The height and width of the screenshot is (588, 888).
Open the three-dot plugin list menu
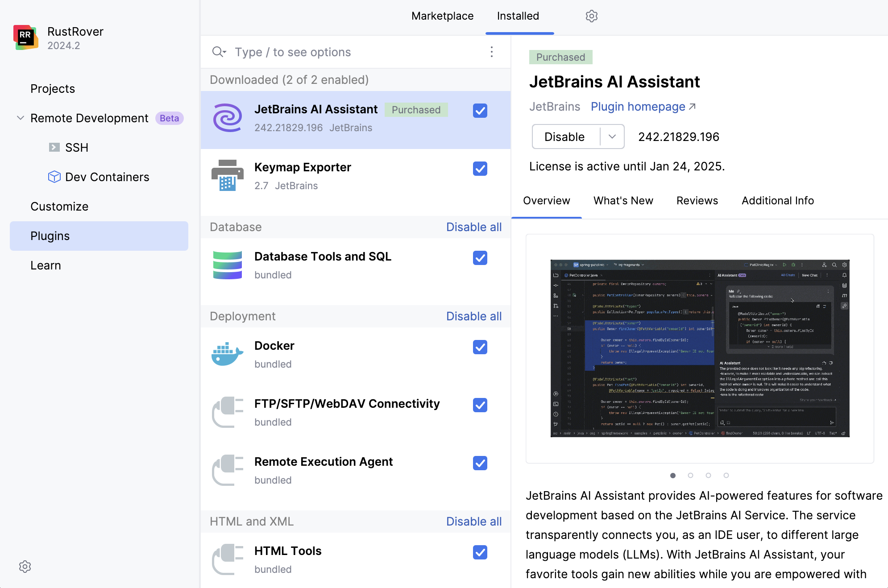[x=492, y=52]
